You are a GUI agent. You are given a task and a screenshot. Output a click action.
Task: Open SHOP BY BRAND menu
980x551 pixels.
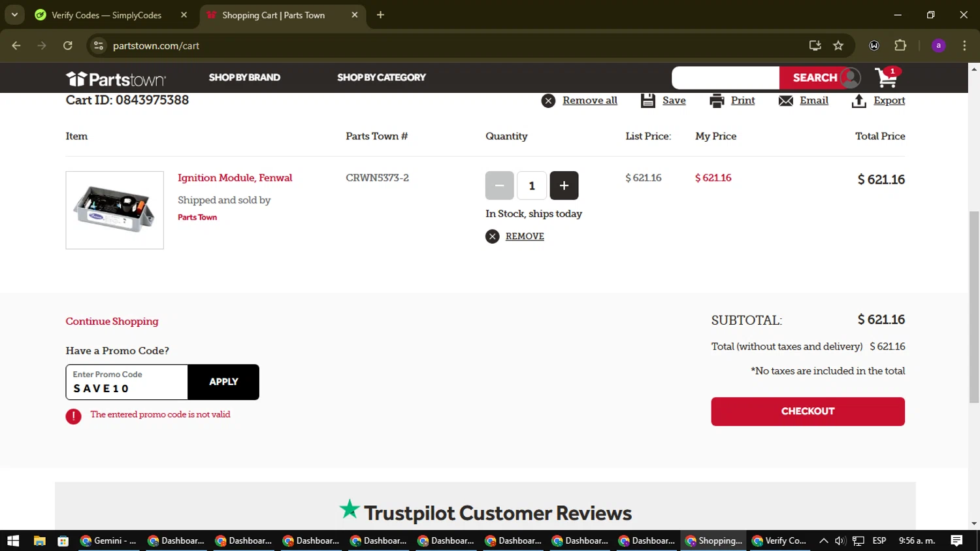[244, 78]
